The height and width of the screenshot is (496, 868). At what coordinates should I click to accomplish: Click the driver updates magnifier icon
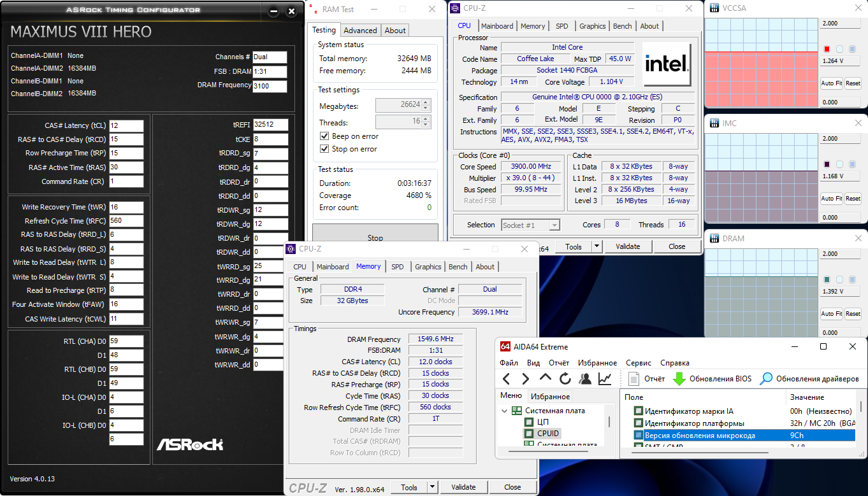pyautogui.click(x=766, y=379)
